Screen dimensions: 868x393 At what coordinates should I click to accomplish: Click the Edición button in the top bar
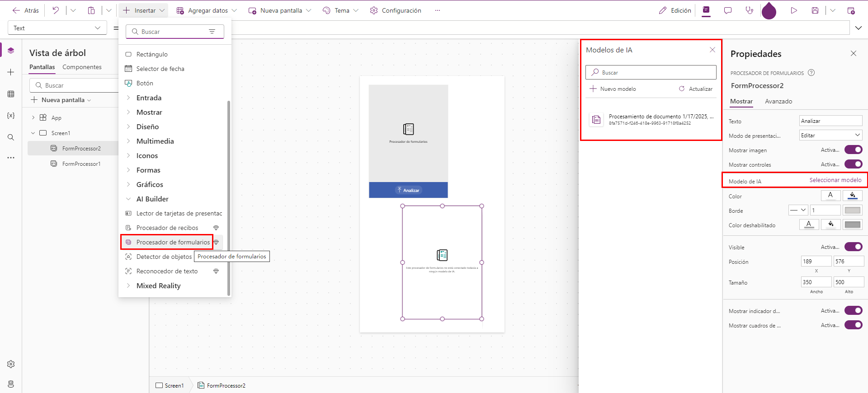[675, 10]
